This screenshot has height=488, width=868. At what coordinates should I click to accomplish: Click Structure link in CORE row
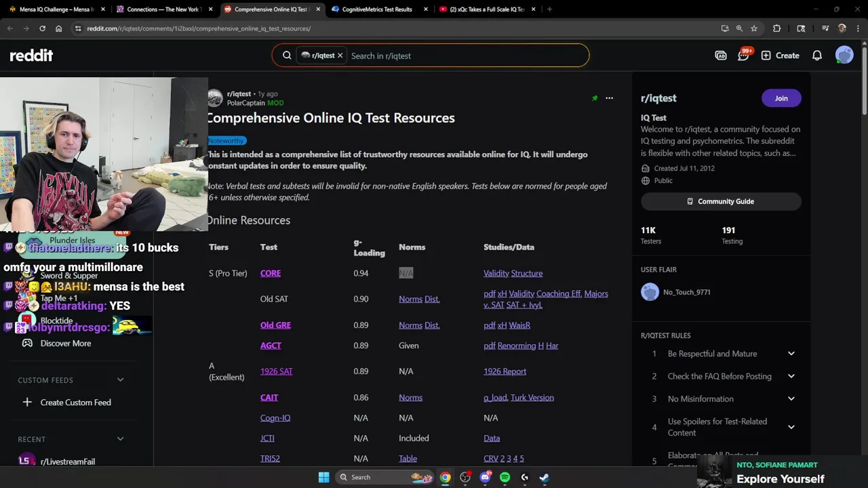pyautogui.click(x=527, y=273)
